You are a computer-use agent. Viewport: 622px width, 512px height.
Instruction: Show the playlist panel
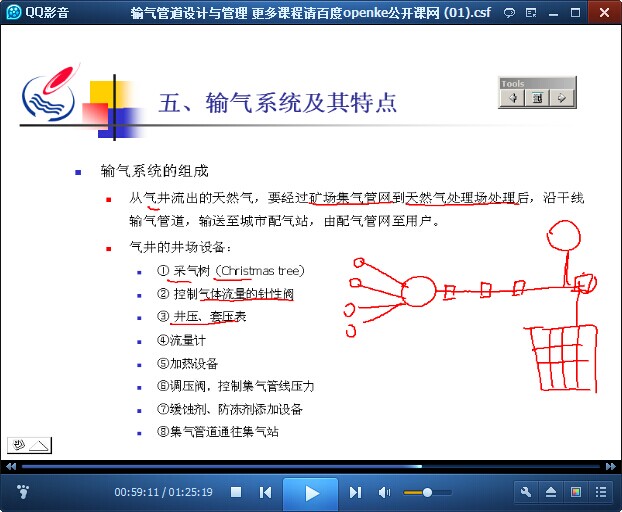tap(601, 492)
